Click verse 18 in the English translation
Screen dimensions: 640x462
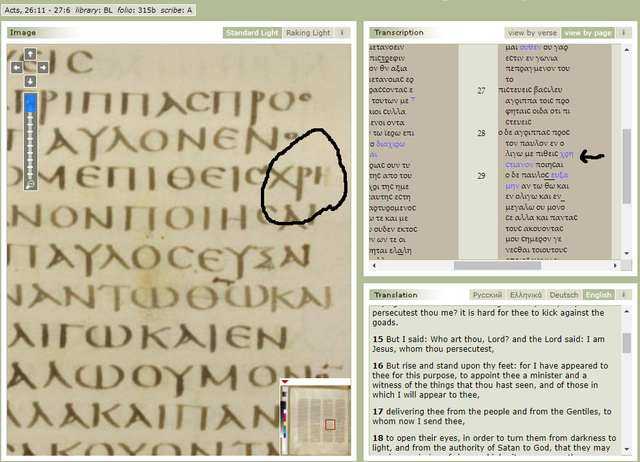(494, 443)
